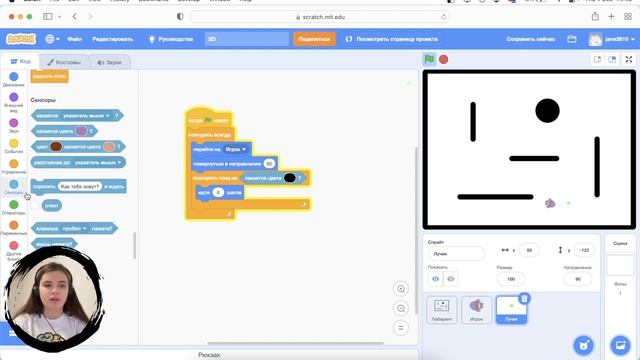Open the Файл menu

coord(75,39)
